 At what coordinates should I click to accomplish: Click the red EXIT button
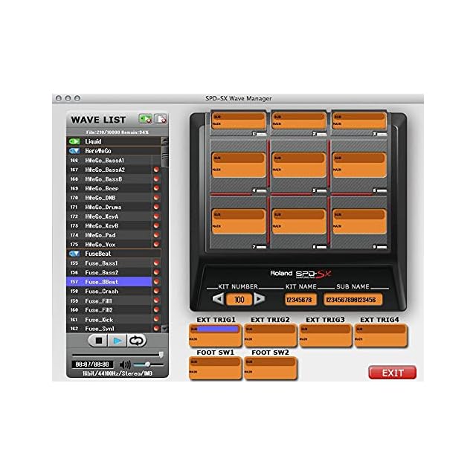[392, 373]
